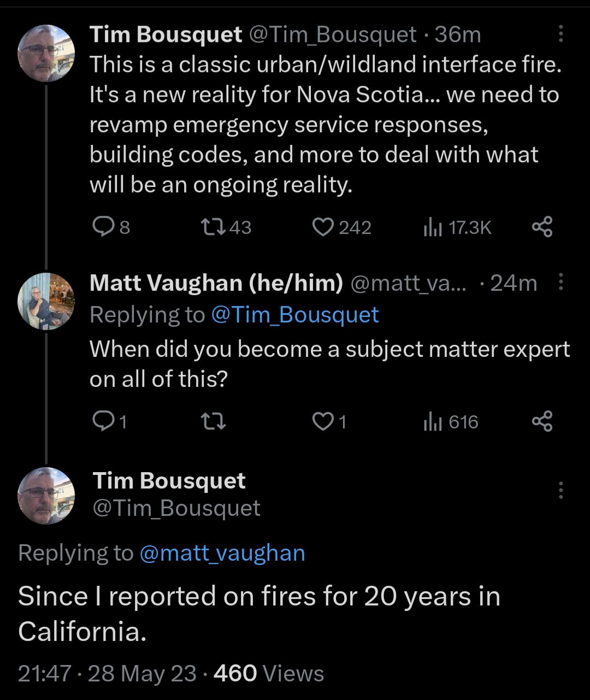
Task: Open the @Tim_Bousquet mention link
Action: [x=294, y=315]
